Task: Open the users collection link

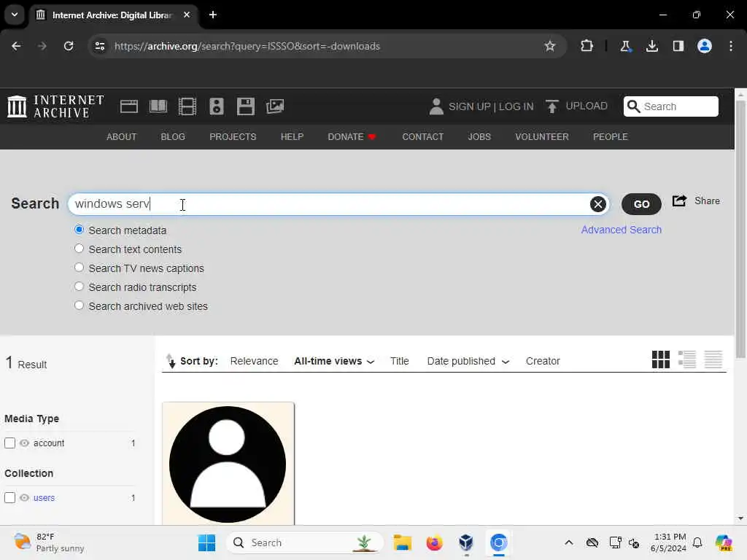Action: (x=44, y=498)
